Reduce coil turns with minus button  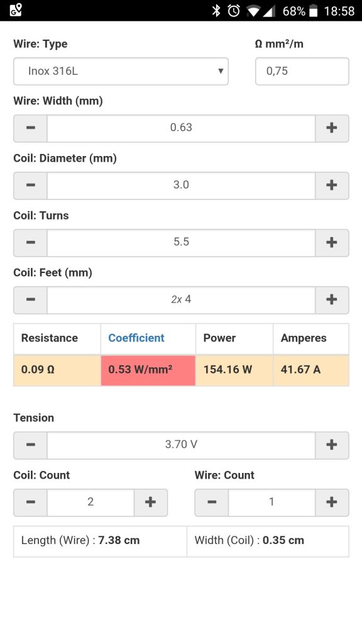pos(30,242)
